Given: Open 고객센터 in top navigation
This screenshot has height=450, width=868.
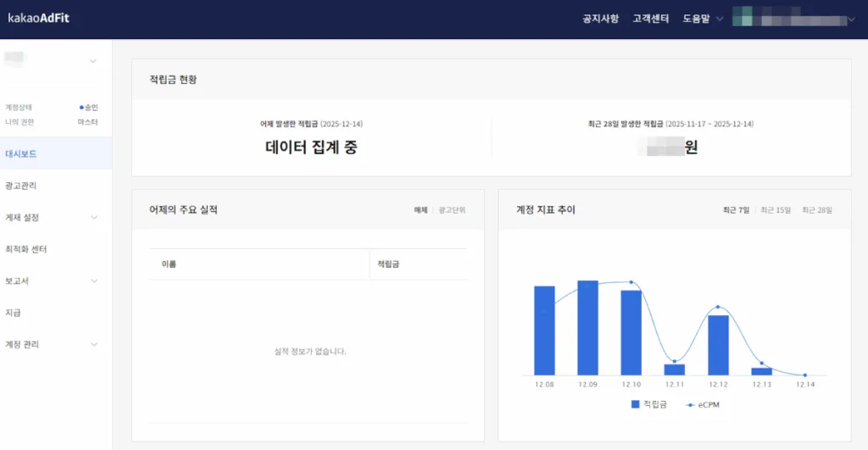Looking at the screenshot, I should tap(650, 19).
